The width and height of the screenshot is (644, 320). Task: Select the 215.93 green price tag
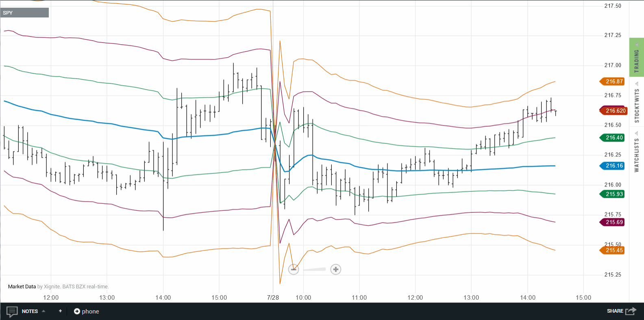(612, 194)
